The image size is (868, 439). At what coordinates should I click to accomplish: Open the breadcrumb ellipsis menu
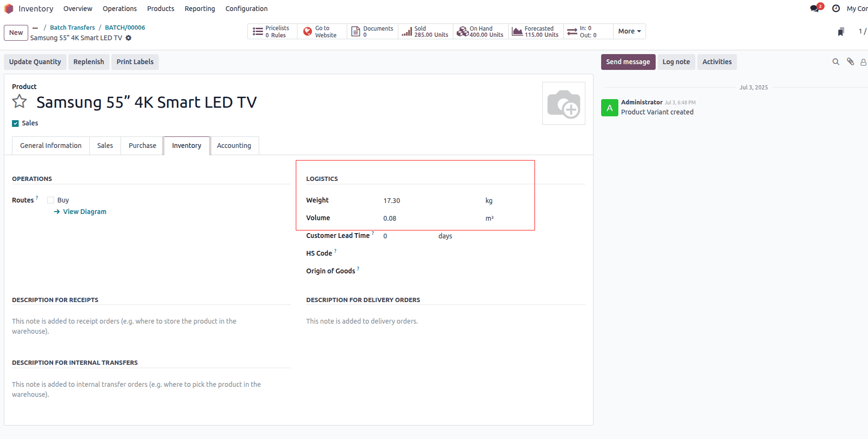coord(35,28)
